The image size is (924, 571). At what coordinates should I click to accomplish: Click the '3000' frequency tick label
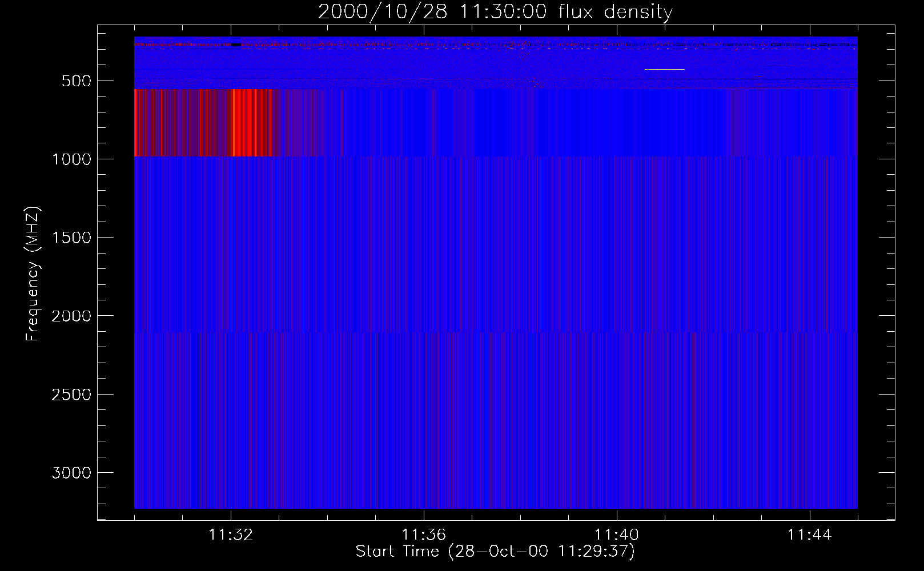pyautogui.click(x=71, y=473)
